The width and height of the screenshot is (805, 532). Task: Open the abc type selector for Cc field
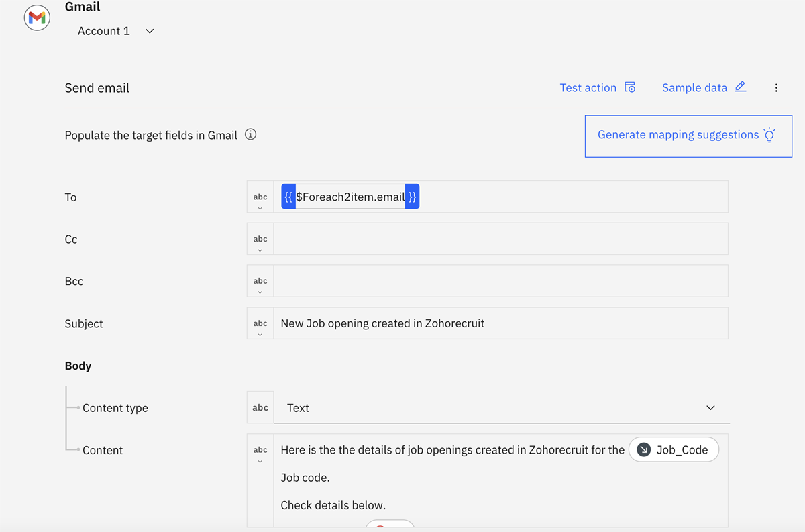pyautogui.click(x=260, y=239)
